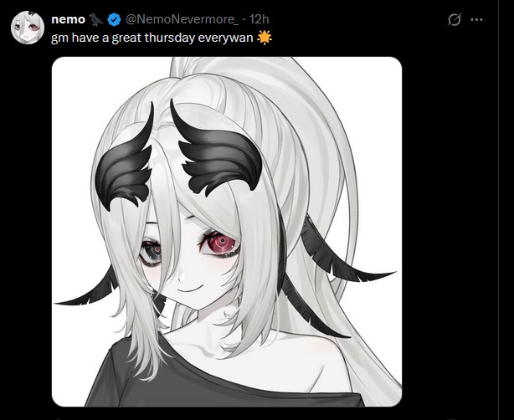Open nemo's profile avatar picture
This screenshot has width=514, height=420.
click(x=28, y=28)
